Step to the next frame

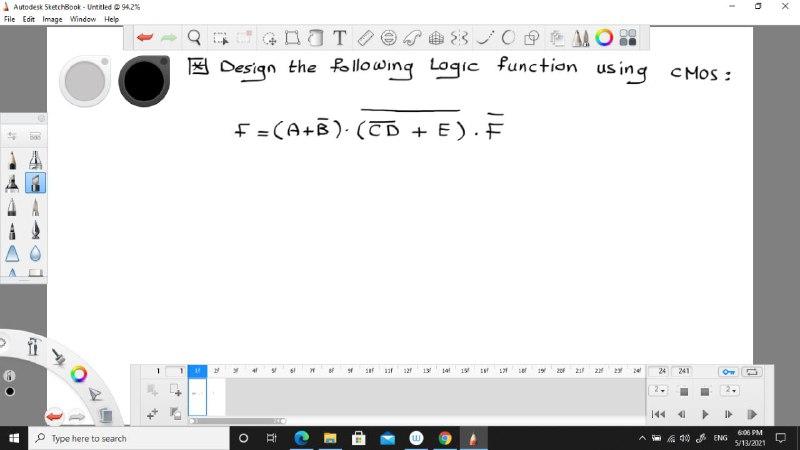(728, 414)
